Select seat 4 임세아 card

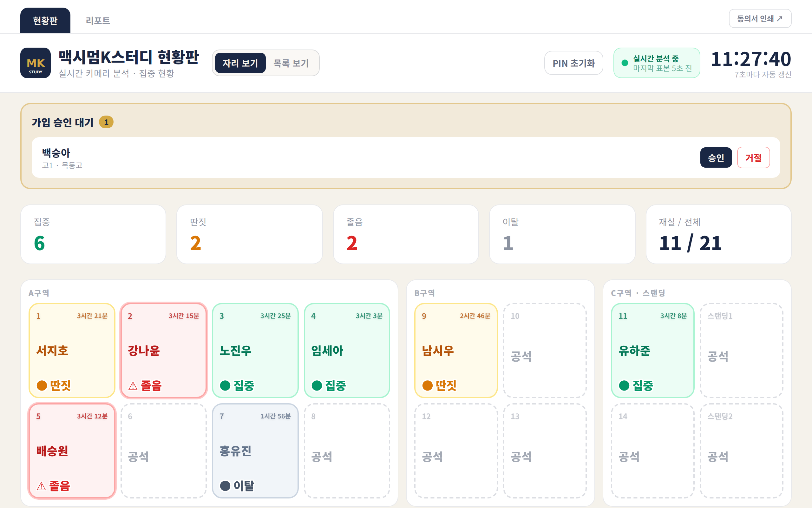[x=347, y=351]
